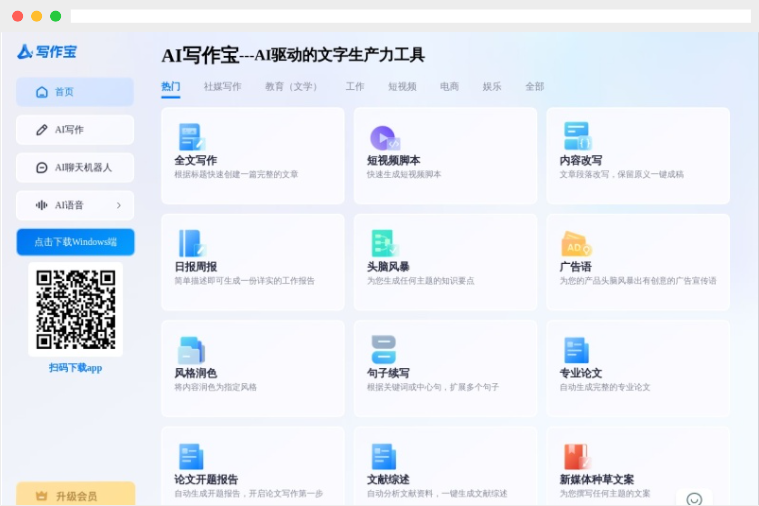Viewport: 759px width, 506px height.
Task: Show the 全部 tab
Action: pyautogui.click(x=535, y=87)
